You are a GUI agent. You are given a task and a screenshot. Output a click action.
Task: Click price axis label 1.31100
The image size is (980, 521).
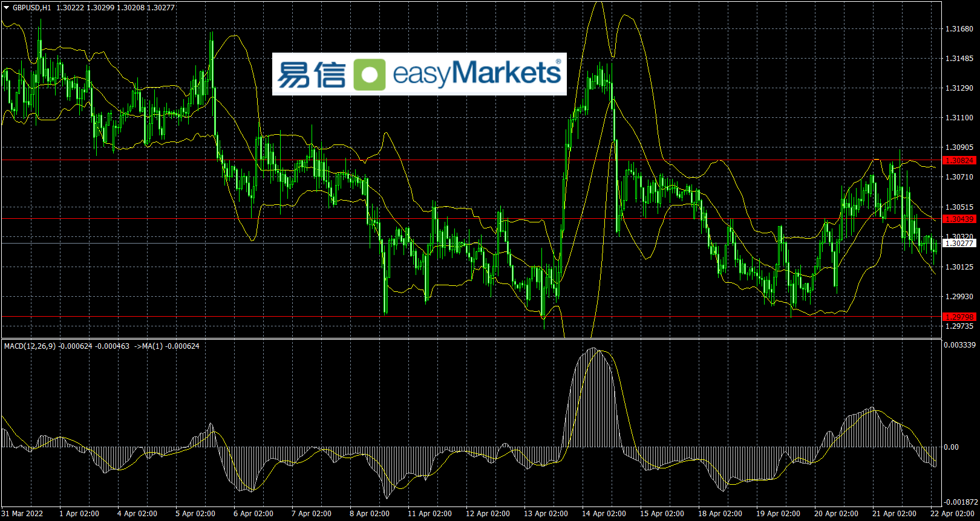pyautogui.click(x=959, y=118)
